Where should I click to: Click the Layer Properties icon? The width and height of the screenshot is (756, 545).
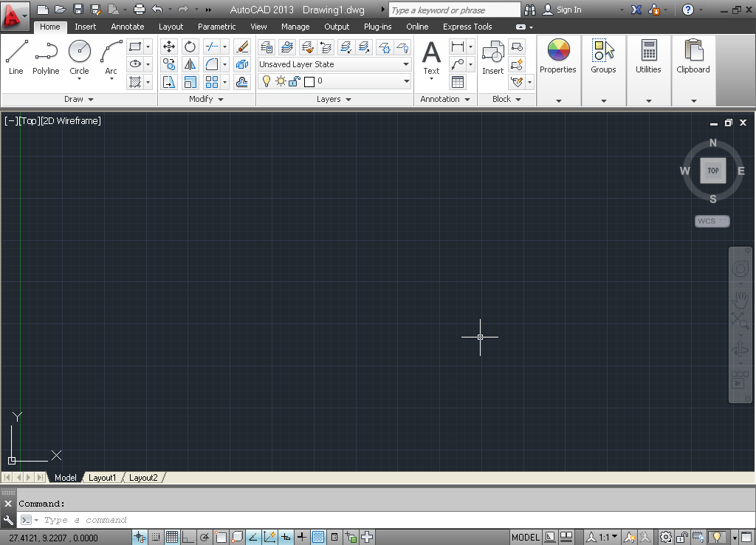[x=267, y=47]
